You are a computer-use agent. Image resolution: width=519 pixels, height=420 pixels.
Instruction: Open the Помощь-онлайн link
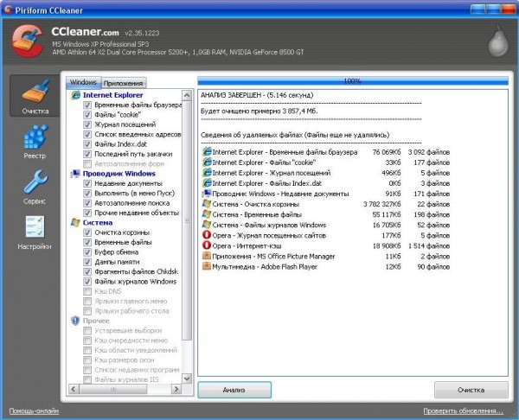[34, 411]
